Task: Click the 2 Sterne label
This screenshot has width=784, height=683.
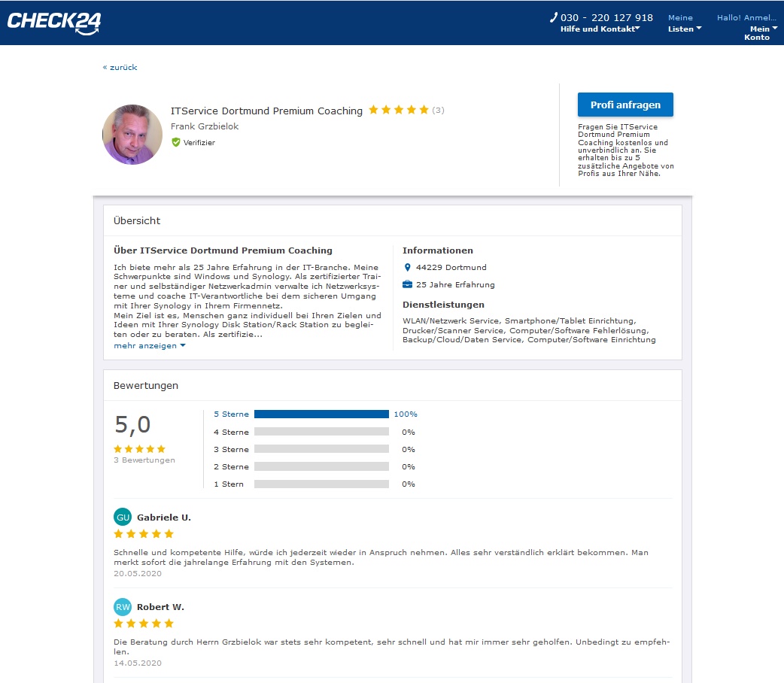Action: (231, 466)
